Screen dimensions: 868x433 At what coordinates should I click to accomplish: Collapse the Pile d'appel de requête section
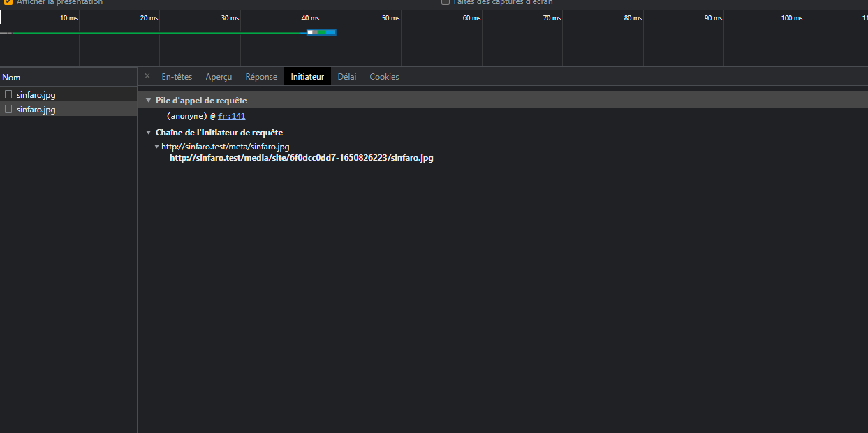[148, 101]
